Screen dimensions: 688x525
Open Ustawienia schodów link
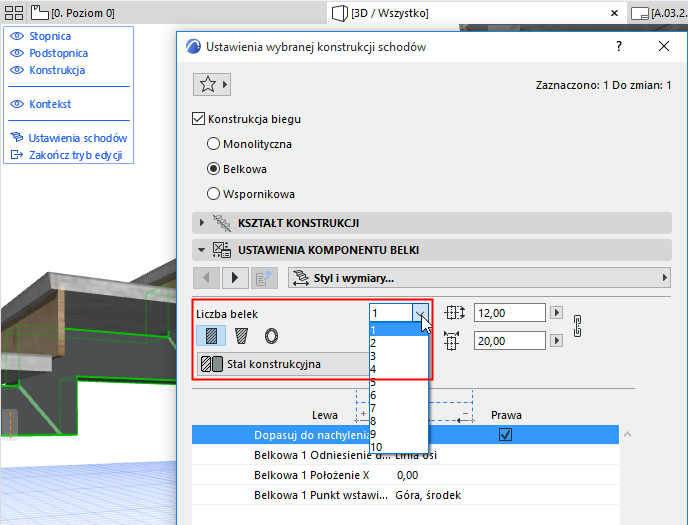tap(78, 138)
